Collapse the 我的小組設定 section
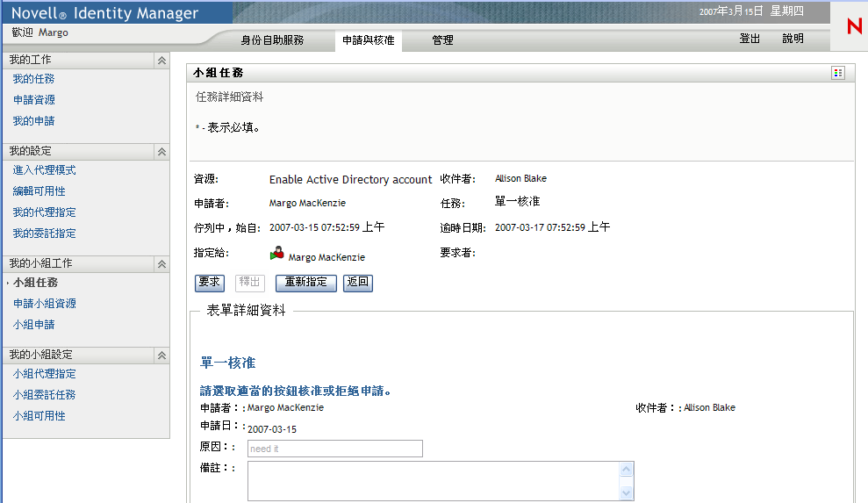The height and width of the screenshot is (503, 868). coord(161,356)
